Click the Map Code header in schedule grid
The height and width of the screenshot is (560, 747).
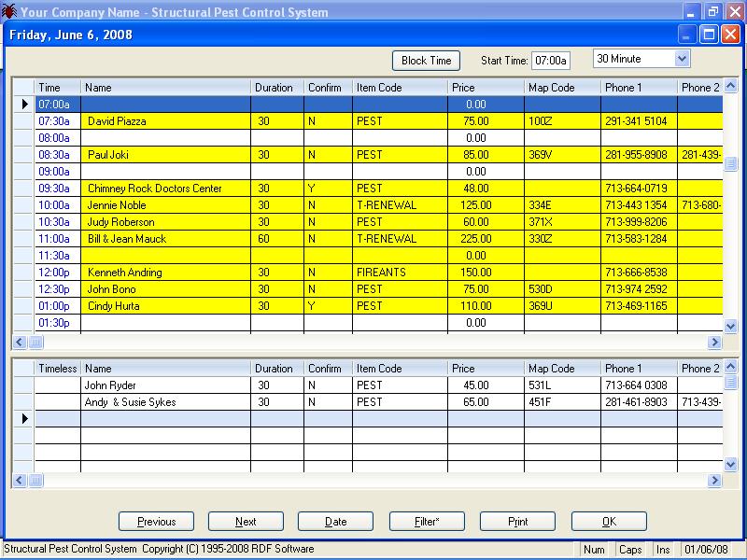[x=563, y=88]
